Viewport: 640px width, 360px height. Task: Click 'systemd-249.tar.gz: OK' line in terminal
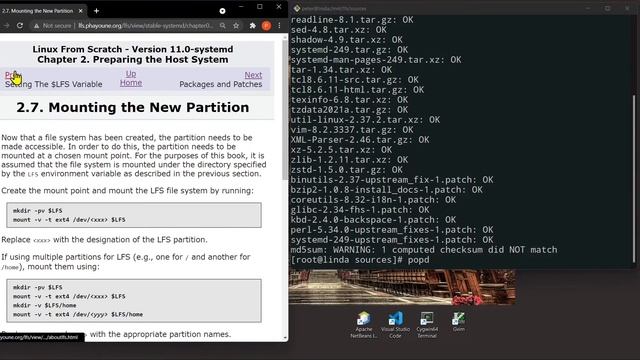(x=349, y=50)
